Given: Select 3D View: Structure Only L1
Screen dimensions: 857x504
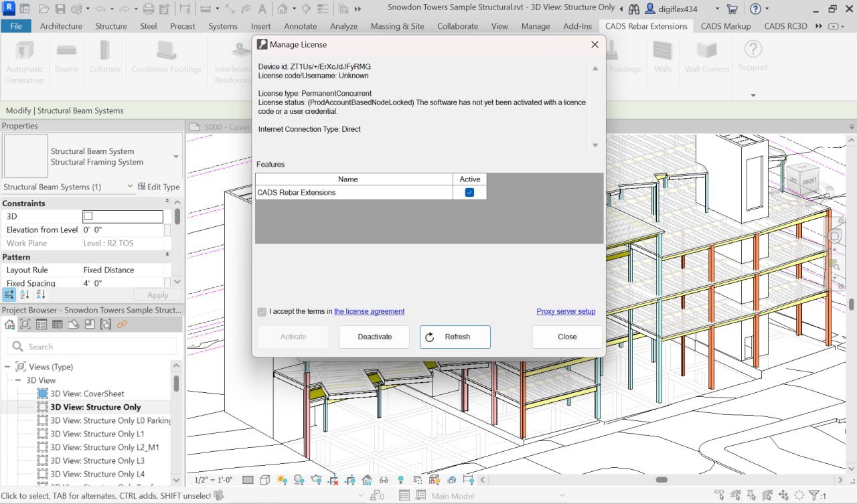Looking at the screenshot, I should tap(97, 434).
